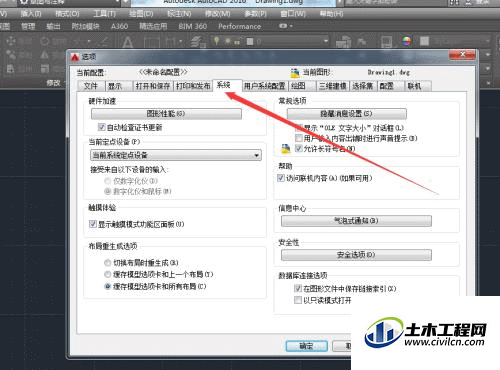Select 切换布局时重生成 radio option
Viewport: 500px width, 370px height.
click(107, 263)
